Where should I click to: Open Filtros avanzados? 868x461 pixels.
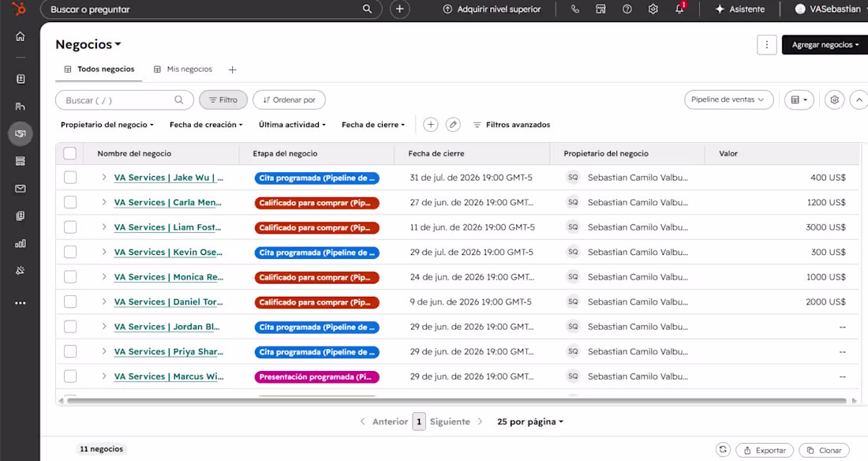point(511,125)
